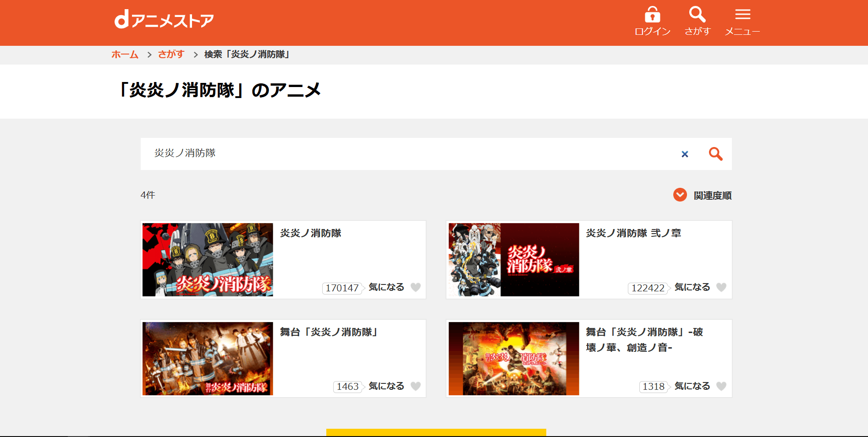The height and width of the screenshot is (437, 868).
Task: Click the 検索「炎炎ノ消防隊」 breadcrumb text
Action: [247, 55]
